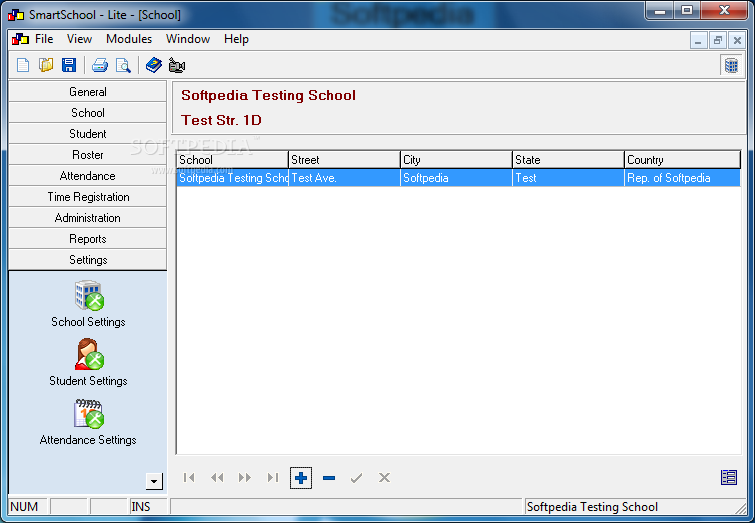Select the School sidebar section
Image resolution: width=755 pixels, height=523 pixels.
point(88,113)
